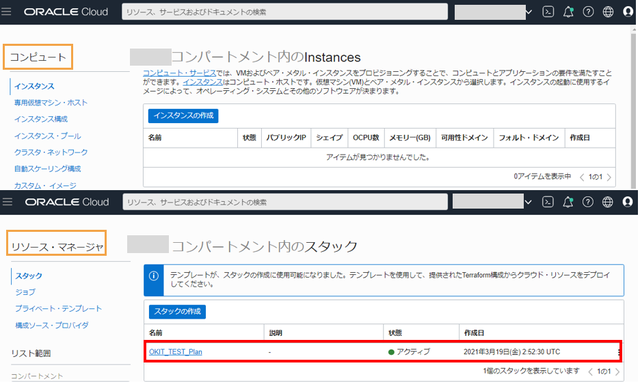Select ジョブ in the Resource Manager sidebar
This screenshot has height=383, width=640.
[x=25, y=292]
